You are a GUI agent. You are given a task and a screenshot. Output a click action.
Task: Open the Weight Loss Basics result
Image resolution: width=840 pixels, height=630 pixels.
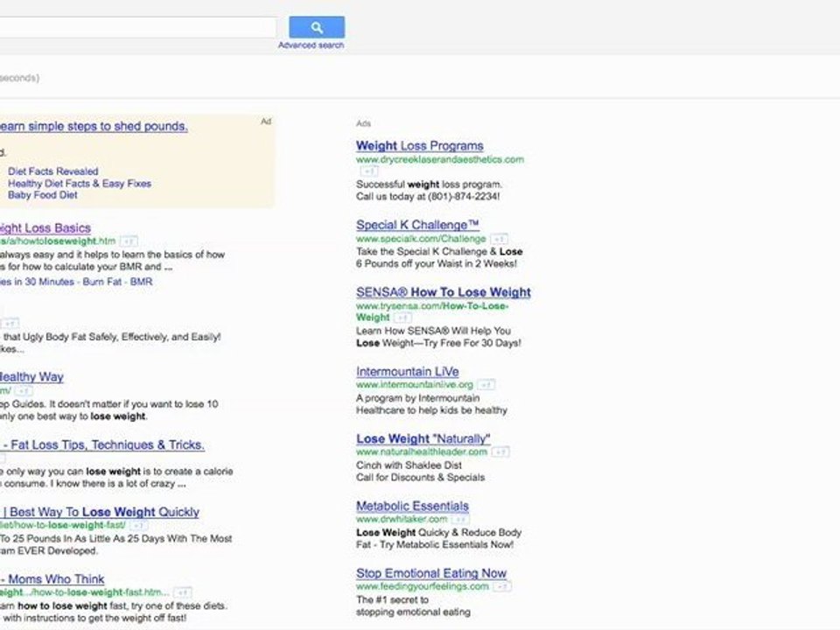[x=45, y=228]
